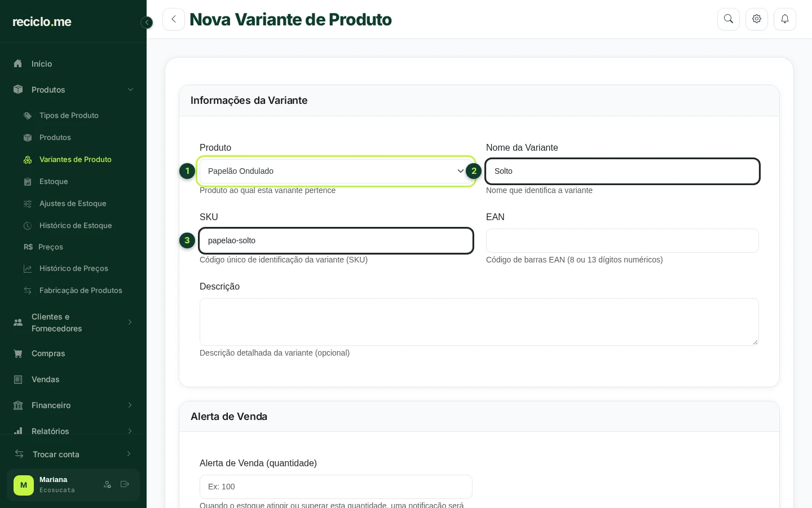This screenshot has height=508, width=812.
Task: Collapse the sidebar with the chevron button
Action: coord(147,23)
